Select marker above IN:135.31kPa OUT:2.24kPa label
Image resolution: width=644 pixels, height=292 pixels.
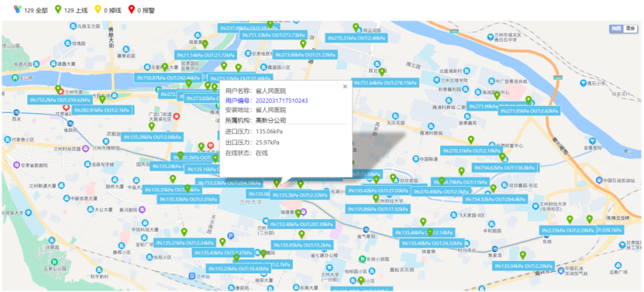click(x=184, y=232)
